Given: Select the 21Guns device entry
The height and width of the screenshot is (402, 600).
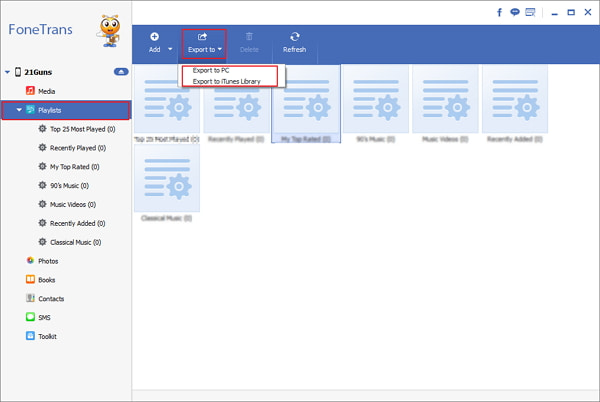Looking at the screenshot, I should pos(38,72).
